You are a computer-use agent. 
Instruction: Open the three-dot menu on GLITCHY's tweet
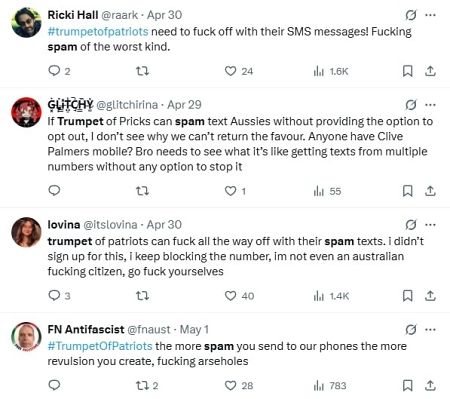(x=430, y=105)
